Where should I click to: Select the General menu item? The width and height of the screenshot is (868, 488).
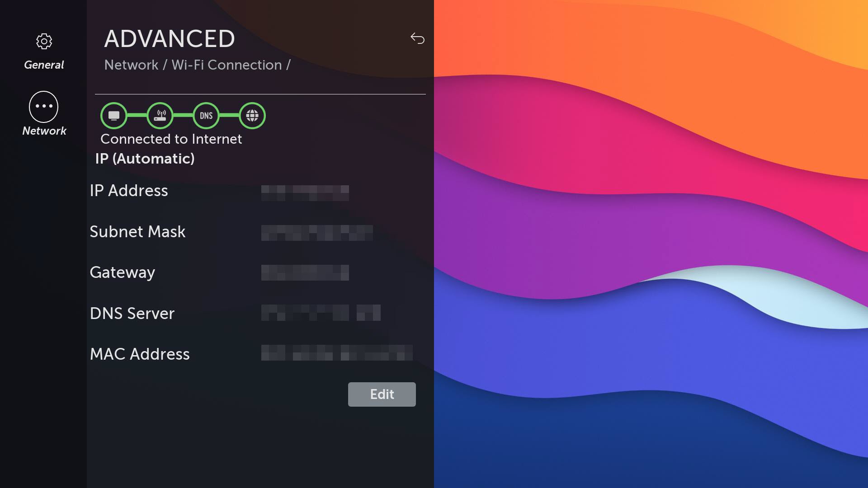pos(44,51)
